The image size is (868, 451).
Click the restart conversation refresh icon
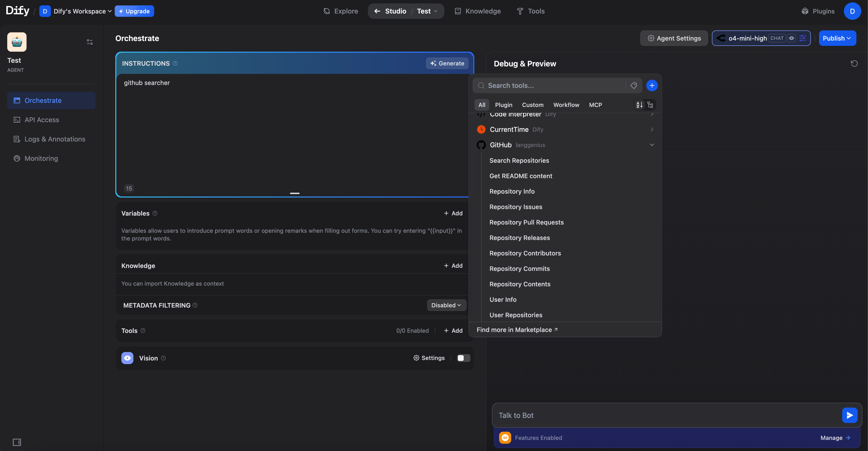coord(854,63)
